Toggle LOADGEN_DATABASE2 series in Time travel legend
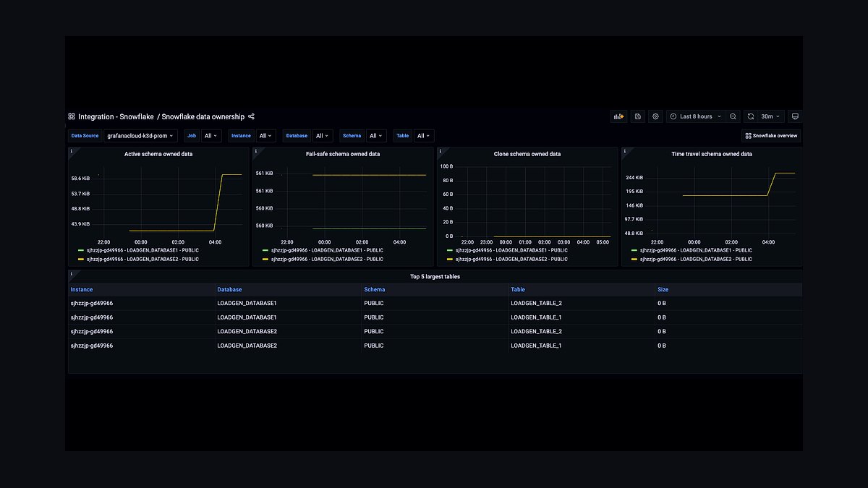The height and width of the screenshot is (488, 868). tap(692, 259)
